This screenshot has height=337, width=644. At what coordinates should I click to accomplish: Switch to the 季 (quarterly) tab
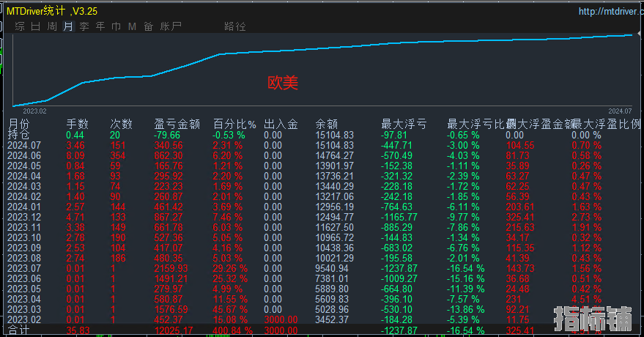[84, 26]
